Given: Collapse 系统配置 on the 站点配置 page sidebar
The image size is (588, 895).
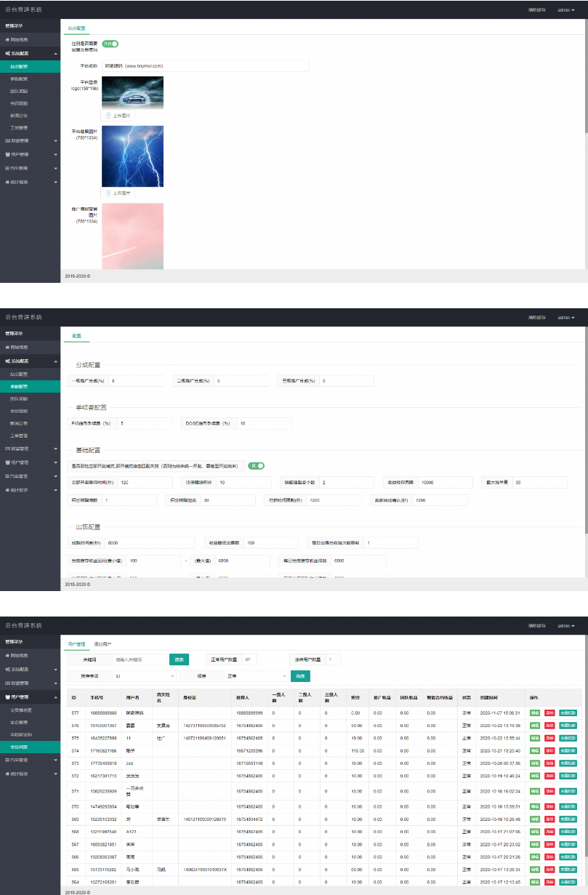Looking at the screenshot, I should pos(56,55).
